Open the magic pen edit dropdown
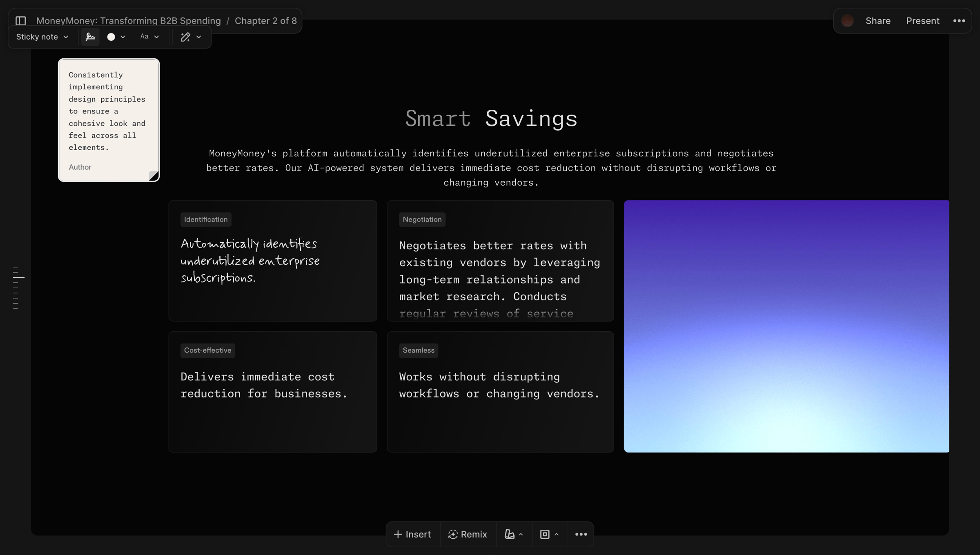The width and height of the screenshot is (980, 555). coord(191,37)
